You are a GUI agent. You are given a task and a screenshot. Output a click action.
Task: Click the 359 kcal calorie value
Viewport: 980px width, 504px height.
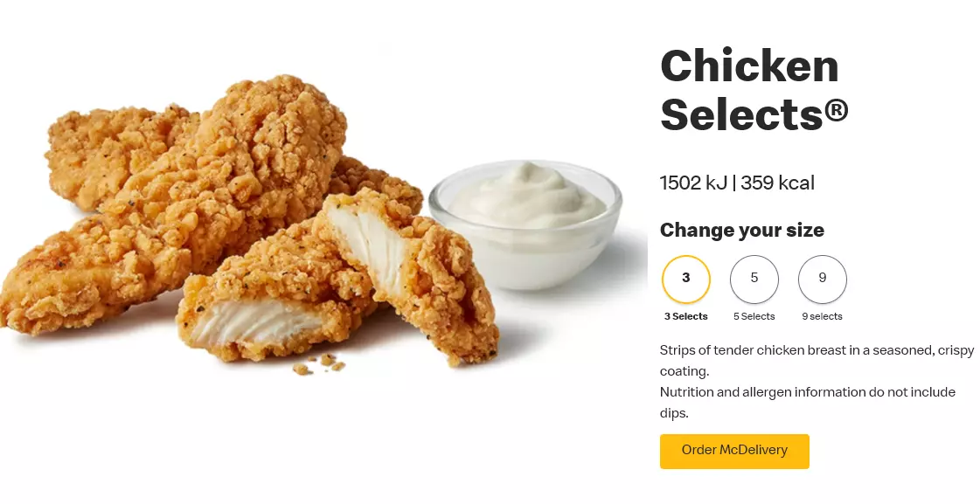click(x=777, y=183)
